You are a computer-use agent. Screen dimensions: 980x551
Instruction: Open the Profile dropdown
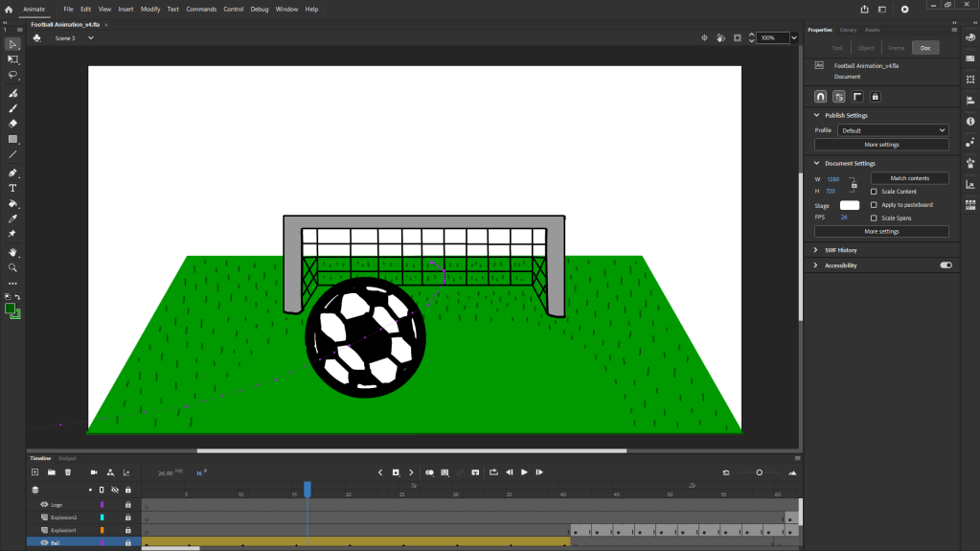coord(893,130)
